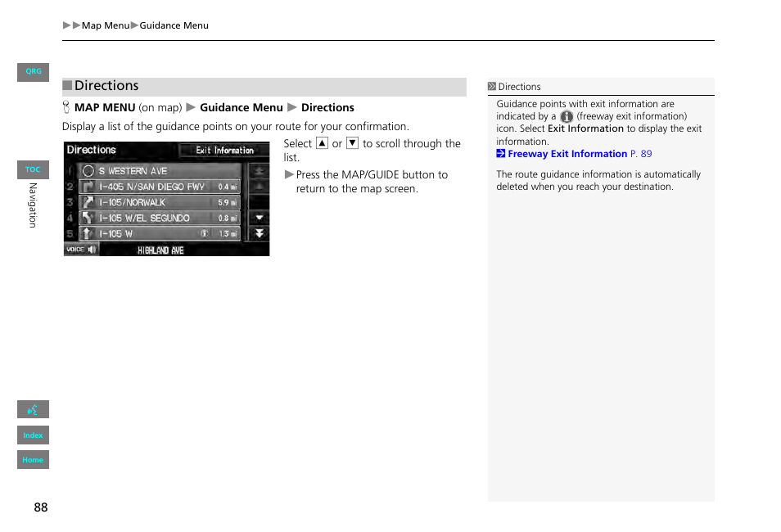Click the 5.9 mi distance value
Viewport: 781px width, 532px height.
[x=227, y=202]
